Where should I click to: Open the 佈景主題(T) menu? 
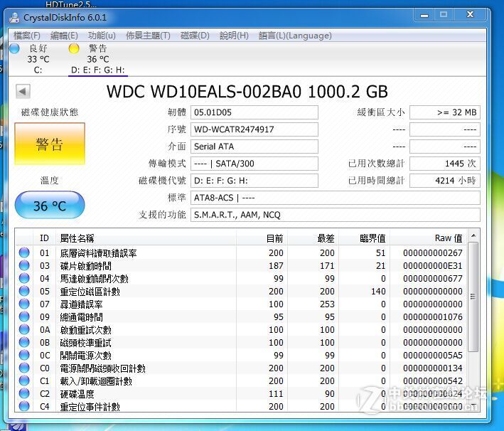(148, 36)
